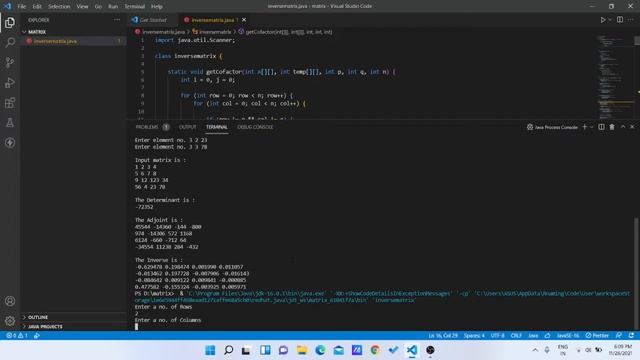Open the File menu
Viewport: 640px width, 360px height.
pos(22,6)
